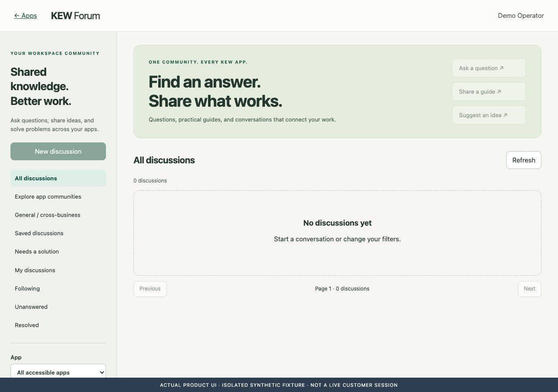Open the Demo Operator account
Screen dimensions: 558x392
521,16
